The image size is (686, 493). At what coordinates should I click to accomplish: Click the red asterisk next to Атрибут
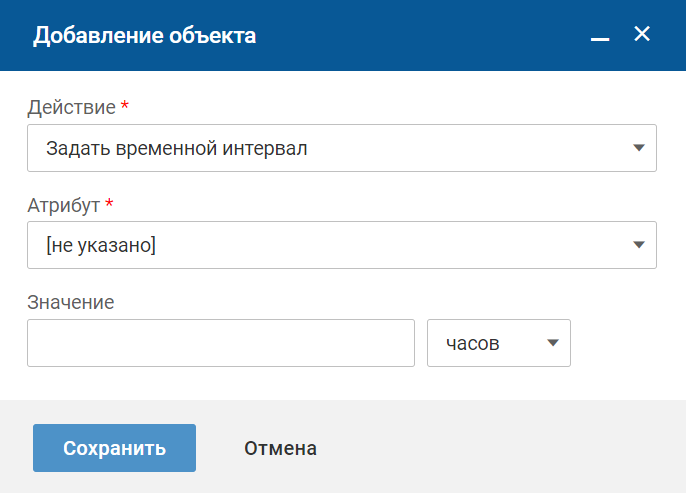[x=109, y=202]
